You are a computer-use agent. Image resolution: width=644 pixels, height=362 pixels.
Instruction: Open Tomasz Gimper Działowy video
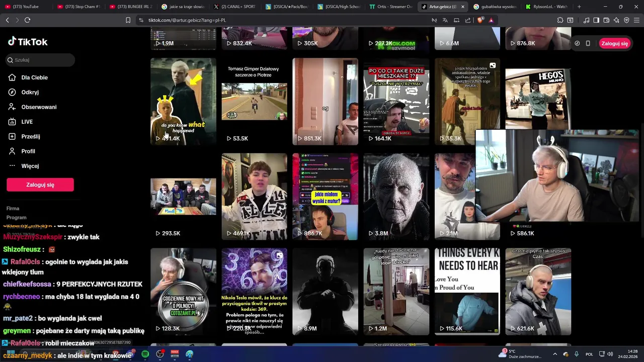click(x=254, y=102)
